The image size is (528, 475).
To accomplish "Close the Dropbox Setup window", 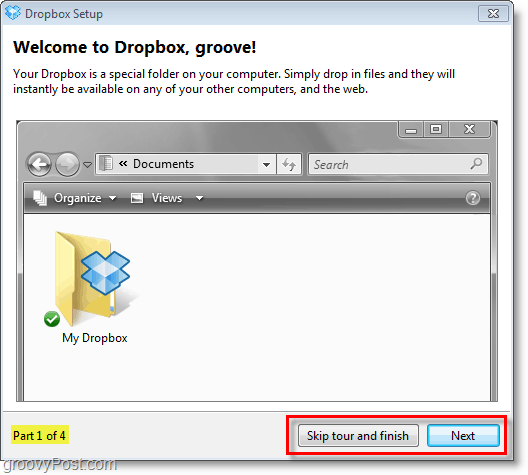I will click(x=493, y=13).
